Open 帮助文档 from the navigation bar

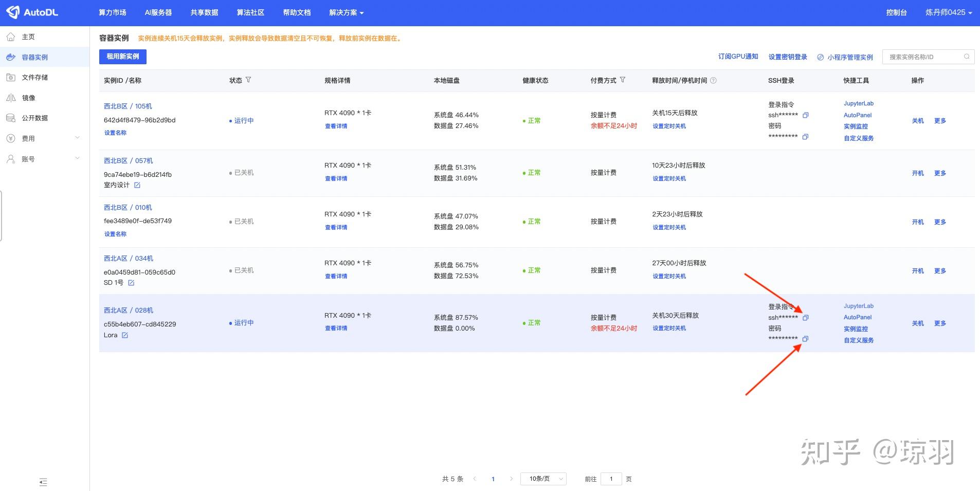(296, 12)
